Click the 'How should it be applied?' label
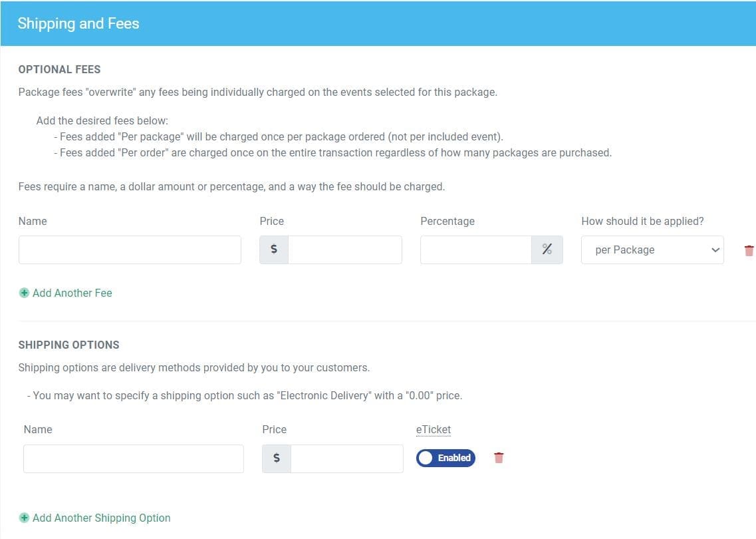The image size is (756, 539). coord(642,221)
